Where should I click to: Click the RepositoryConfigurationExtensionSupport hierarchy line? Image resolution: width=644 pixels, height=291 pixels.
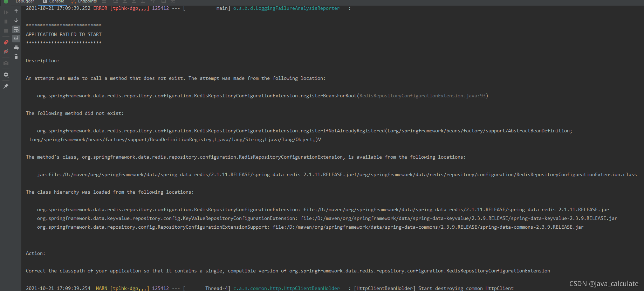pyautogui.click(x=310, y=227)
